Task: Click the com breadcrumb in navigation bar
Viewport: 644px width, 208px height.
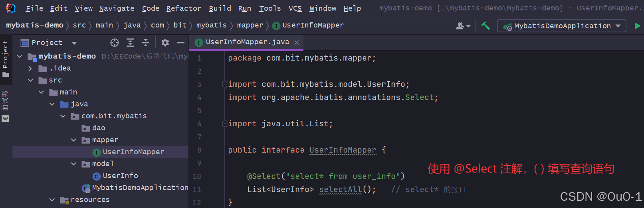Action: tap(158, 25)
